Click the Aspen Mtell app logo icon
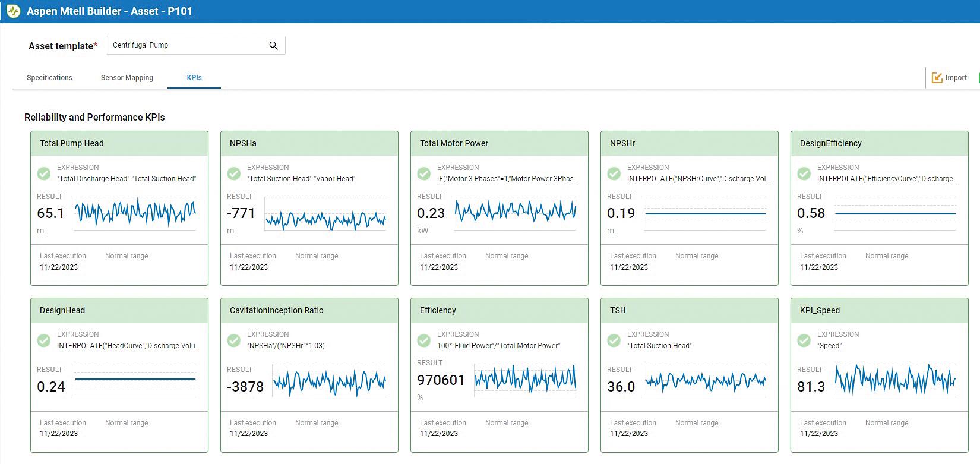Screen dimensions: 980x464 coord(13,11)
